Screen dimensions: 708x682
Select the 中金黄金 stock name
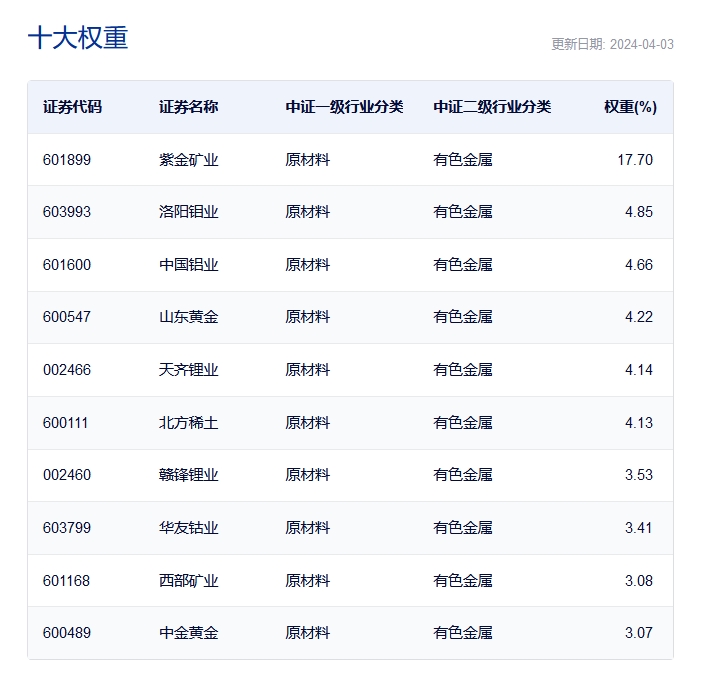(x=188, y=633)
